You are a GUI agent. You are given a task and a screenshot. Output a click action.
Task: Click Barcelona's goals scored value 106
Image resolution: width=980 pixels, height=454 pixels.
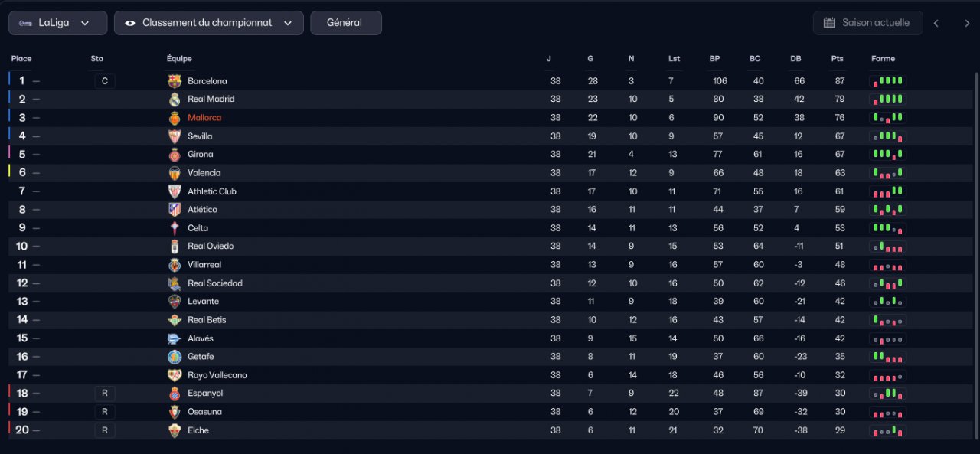720,81
